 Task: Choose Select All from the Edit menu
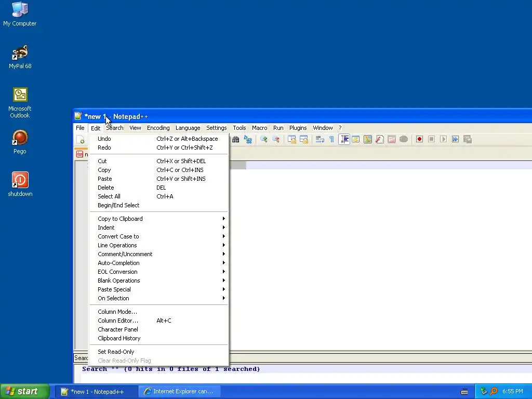coord(159,196)
